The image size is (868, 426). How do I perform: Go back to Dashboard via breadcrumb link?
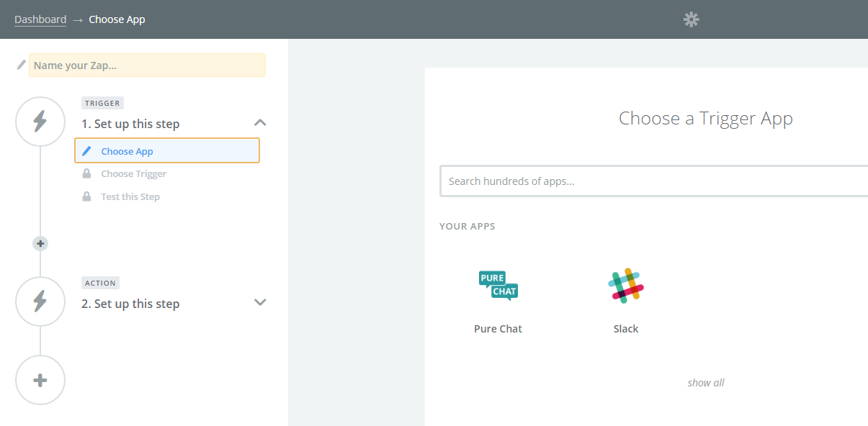(40, 19)
